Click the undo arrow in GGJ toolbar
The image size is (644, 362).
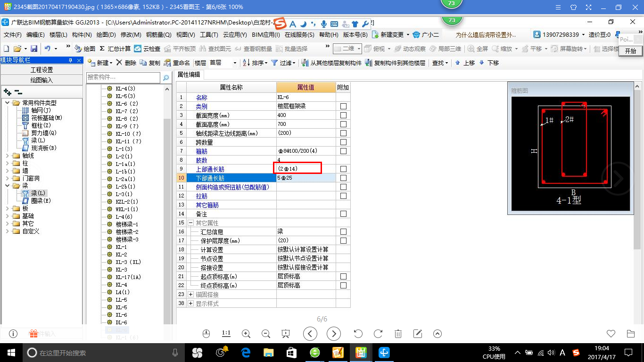click(x=48, y=49)
